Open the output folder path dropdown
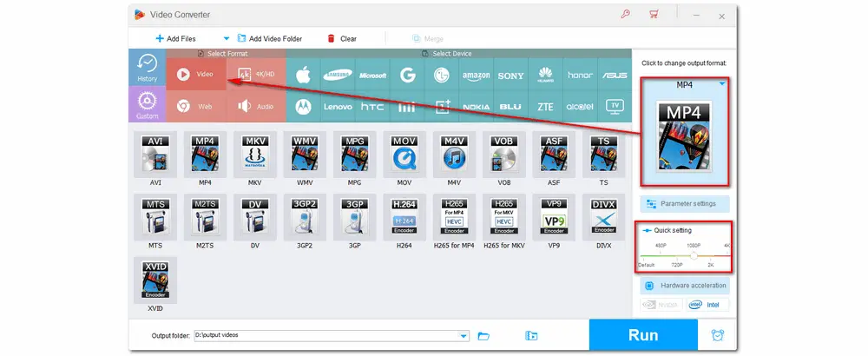This screenshot has height=356, width=868. 464,336
